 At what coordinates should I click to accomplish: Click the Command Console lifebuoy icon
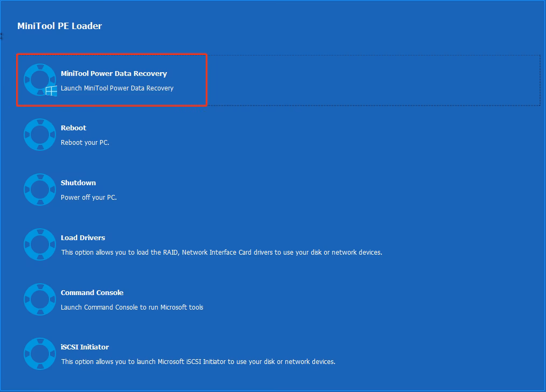40,299
